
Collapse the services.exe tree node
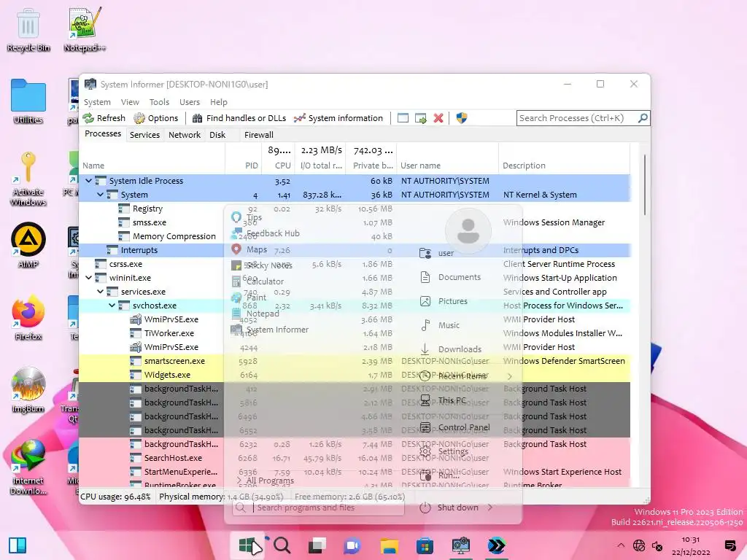click(100, 292)
